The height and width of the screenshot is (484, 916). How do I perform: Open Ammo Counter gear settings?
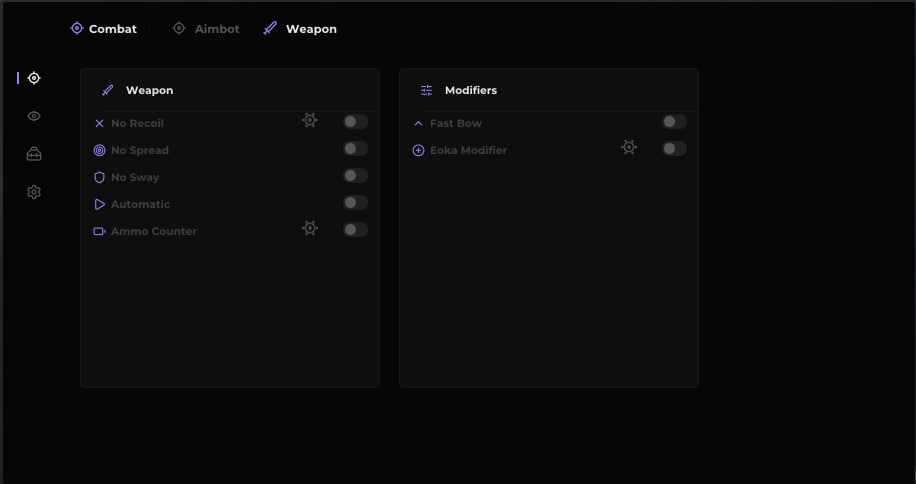(x=310, y=228)
